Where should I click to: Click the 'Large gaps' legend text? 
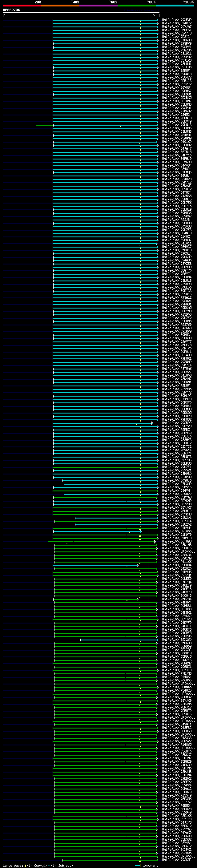tap(13, 865)
